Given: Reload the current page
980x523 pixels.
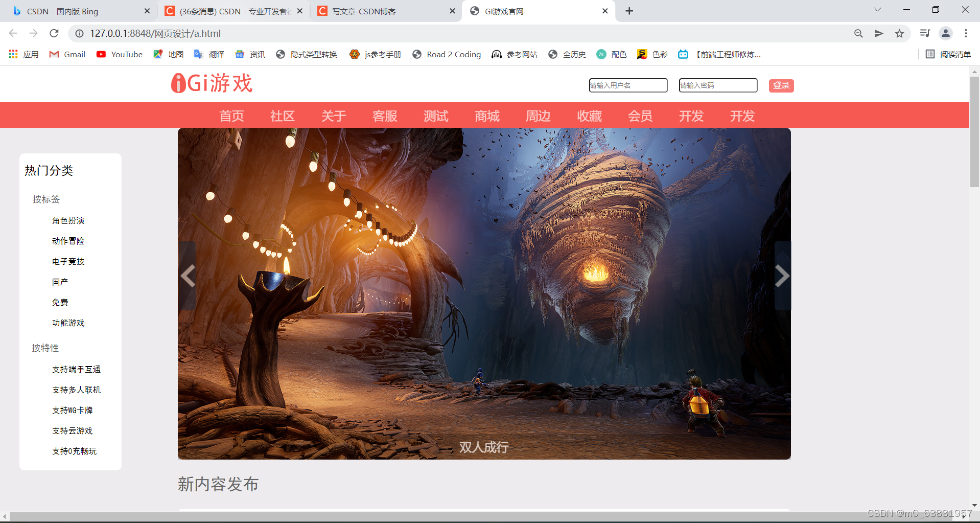Looking at the screenshot, I should [54, 33].
